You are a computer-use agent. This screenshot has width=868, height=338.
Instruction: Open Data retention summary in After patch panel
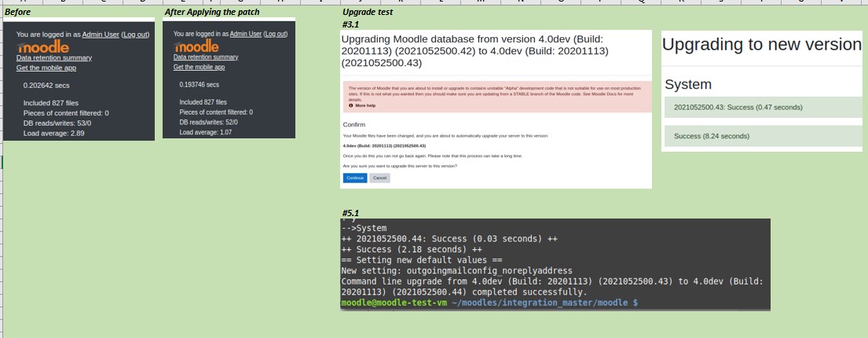pos(206,57)
